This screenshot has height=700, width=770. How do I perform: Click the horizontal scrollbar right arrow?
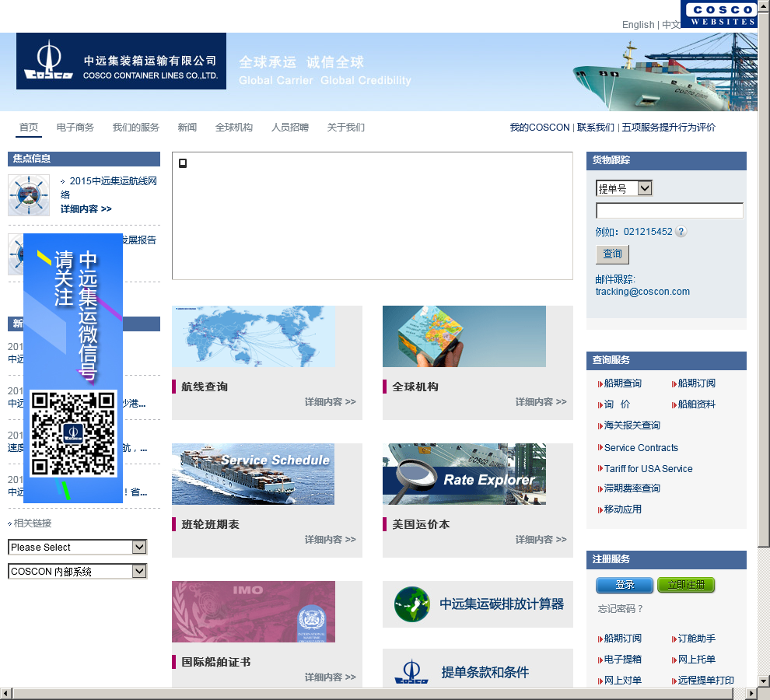(x=752, y=693)
